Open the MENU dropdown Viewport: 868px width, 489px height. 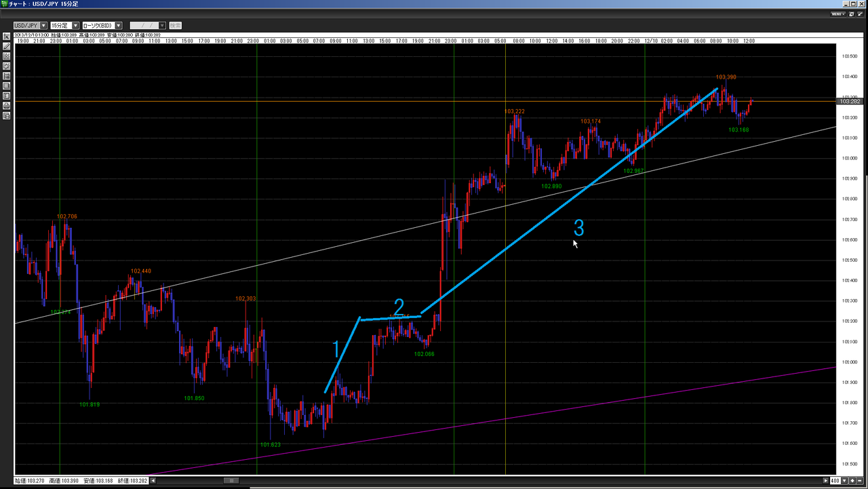(838, 14)
